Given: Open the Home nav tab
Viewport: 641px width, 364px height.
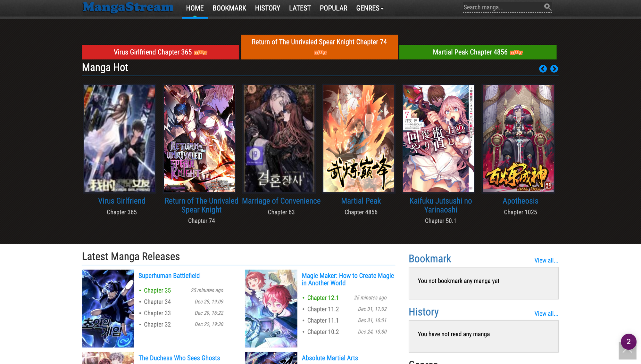Looking at the screenshot, I should click(x=195, y=8).
